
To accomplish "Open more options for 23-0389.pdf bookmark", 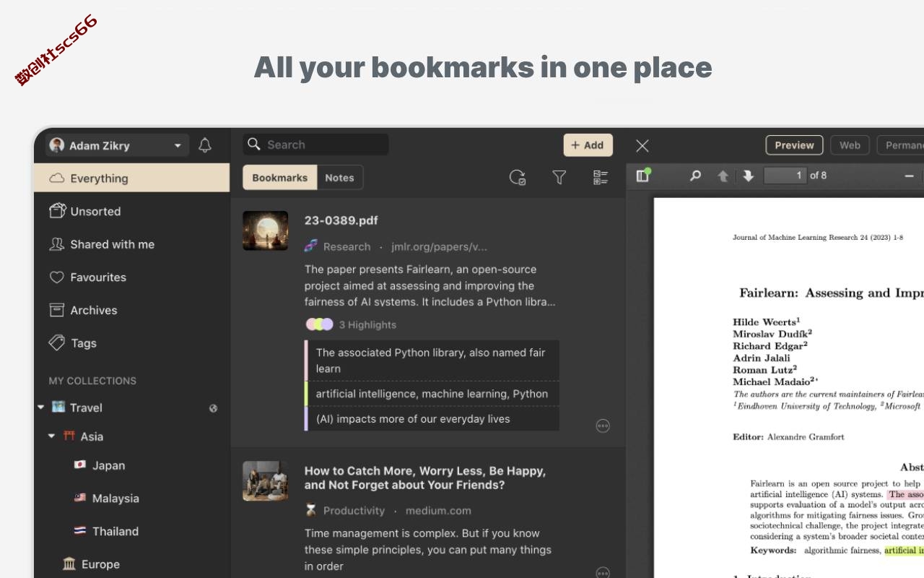I will 603,426.
